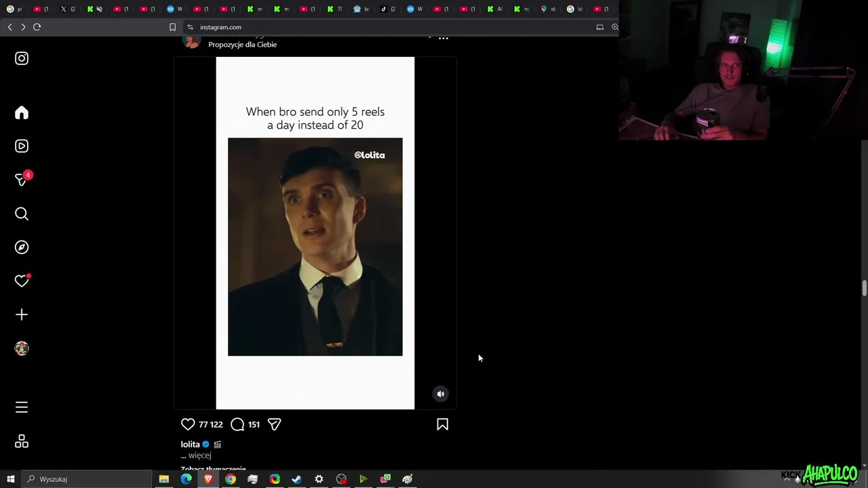Switch to the X (Twitter) tab

pyautogui.click(x=68, y=9)
